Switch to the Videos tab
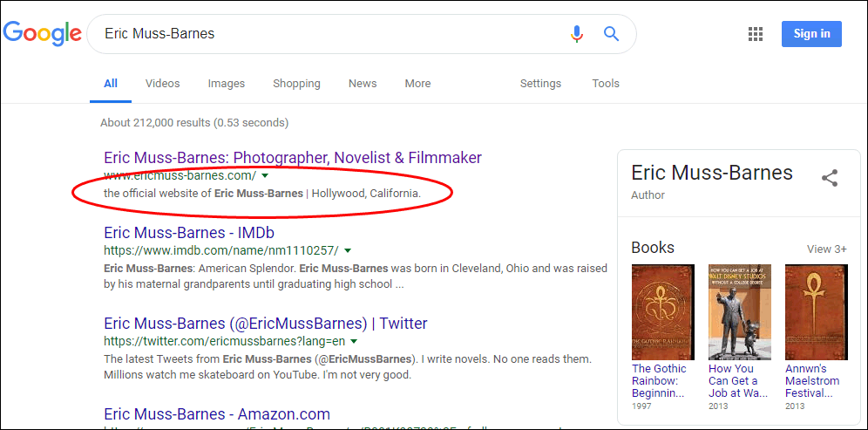This screenshot has height=430, width=868. click(x=162, y=84)
